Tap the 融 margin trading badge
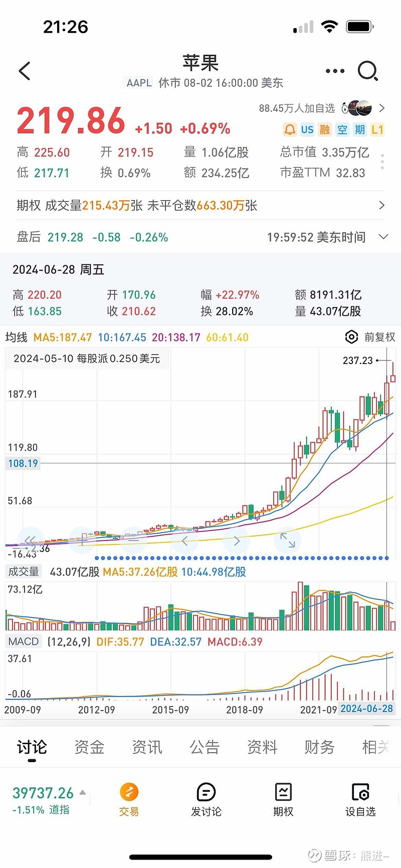Viewport: 401px width, 868px height. click(325, 130)
